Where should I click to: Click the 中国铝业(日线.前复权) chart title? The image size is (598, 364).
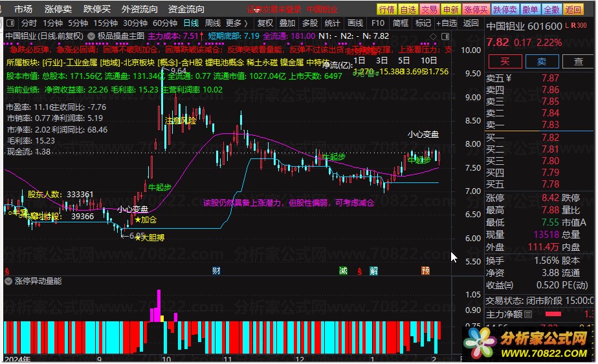click(x=44, y=37)
